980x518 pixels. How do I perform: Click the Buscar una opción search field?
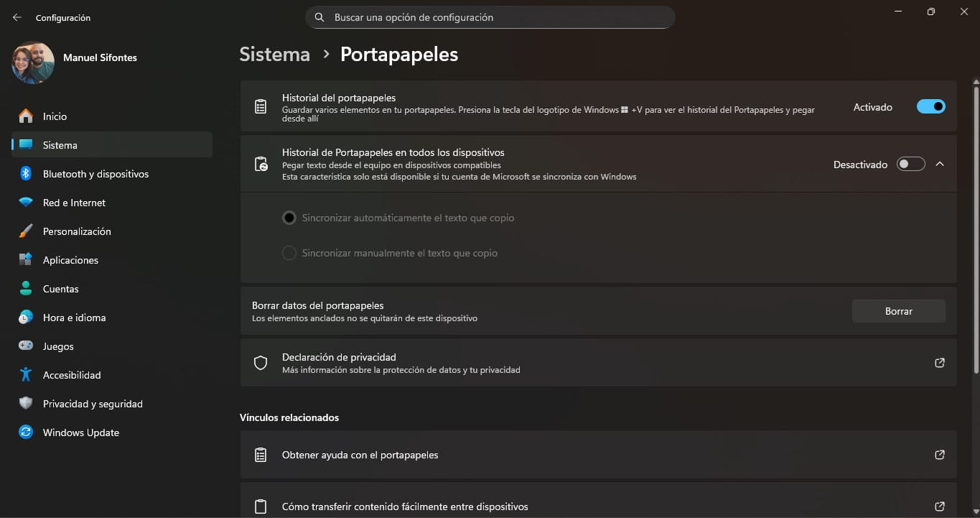tap(490, 17)
